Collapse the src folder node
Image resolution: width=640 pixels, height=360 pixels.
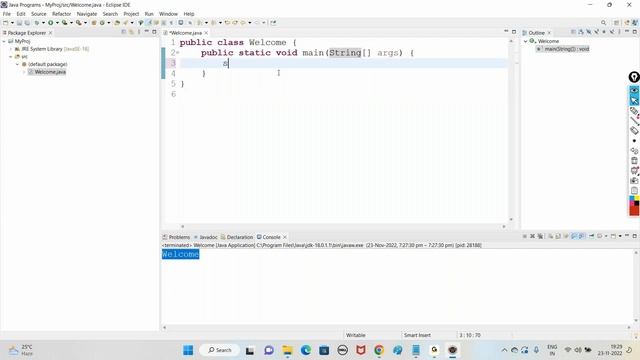point(11,57)
